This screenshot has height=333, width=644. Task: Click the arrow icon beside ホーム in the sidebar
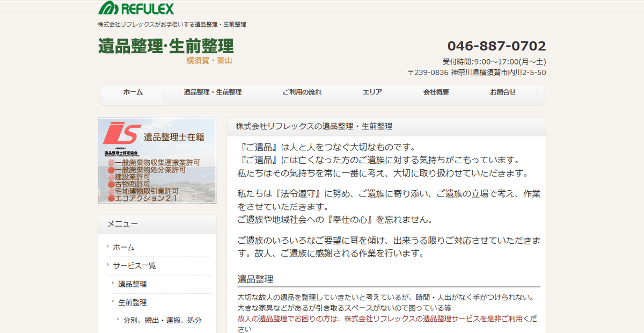pos(107,248)
